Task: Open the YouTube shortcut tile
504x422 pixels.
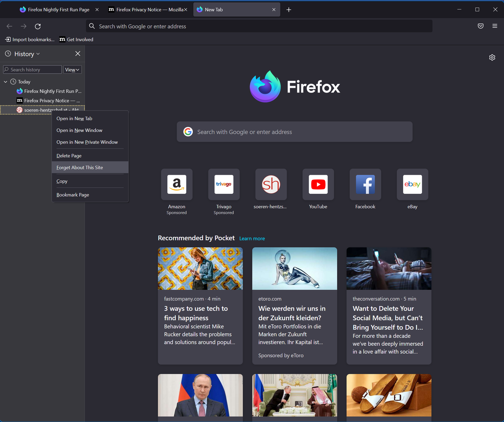Action: [x=318, y=185]
